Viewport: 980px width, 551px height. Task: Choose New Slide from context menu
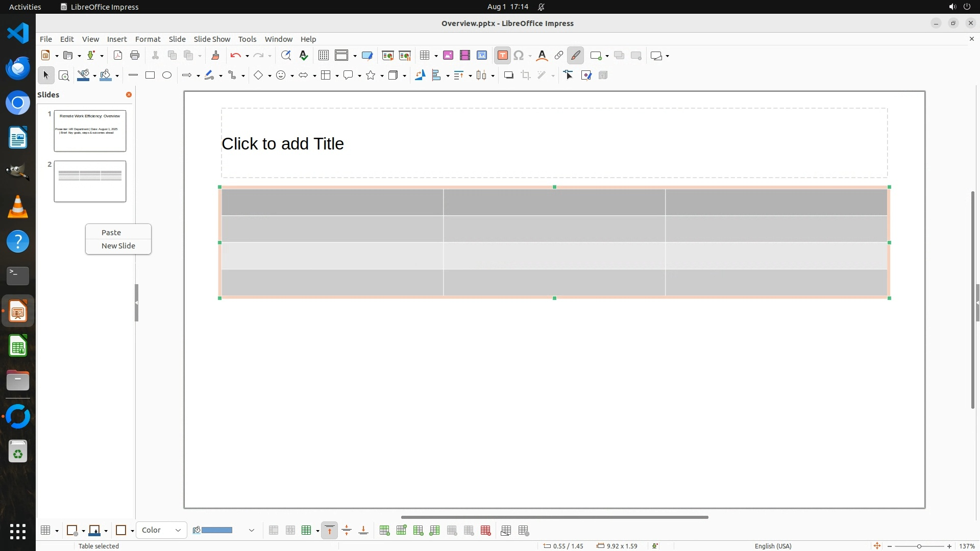coord(118,245)
